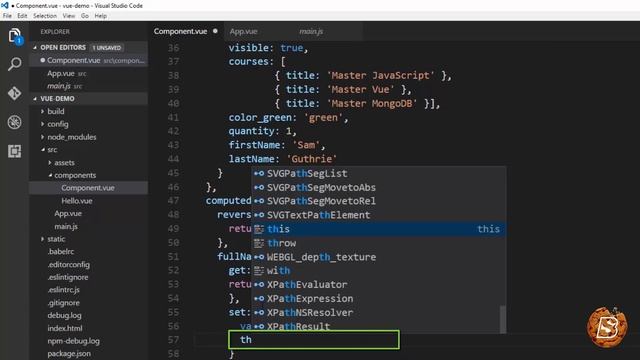Open the .gitignore file

63,302
